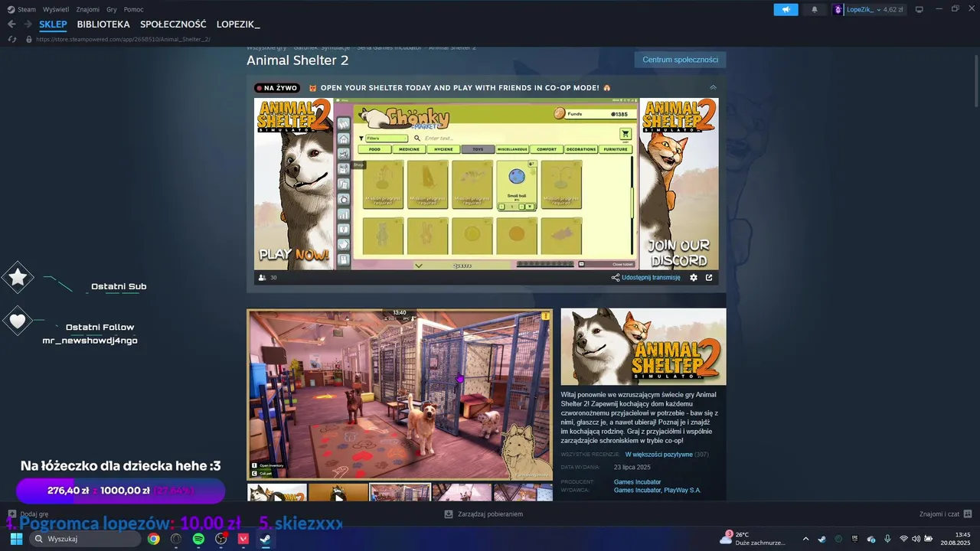Click the Steam icon in system tray
This screenshot has width=980, height=551.
822,539
